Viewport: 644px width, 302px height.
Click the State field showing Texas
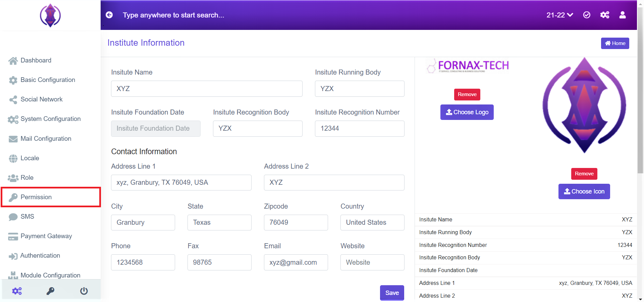(219, 222)
